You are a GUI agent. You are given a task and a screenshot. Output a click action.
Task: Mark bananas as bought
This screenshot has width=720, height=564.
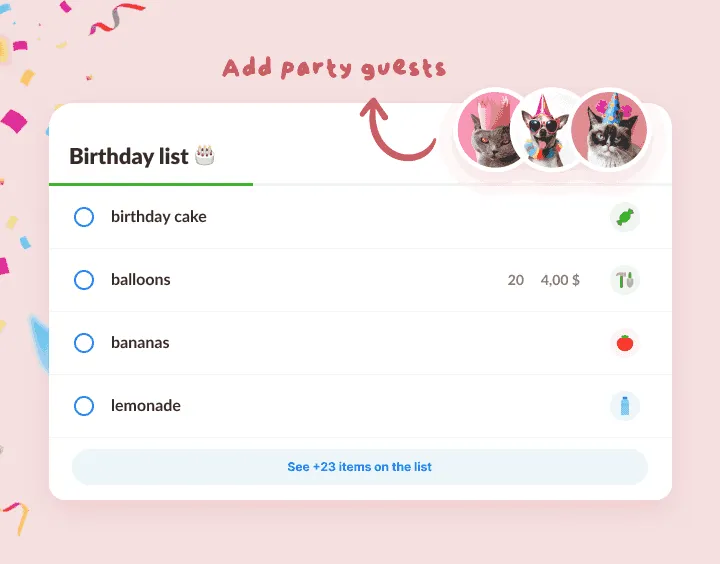pyautogui.click(x=84, y=343)
